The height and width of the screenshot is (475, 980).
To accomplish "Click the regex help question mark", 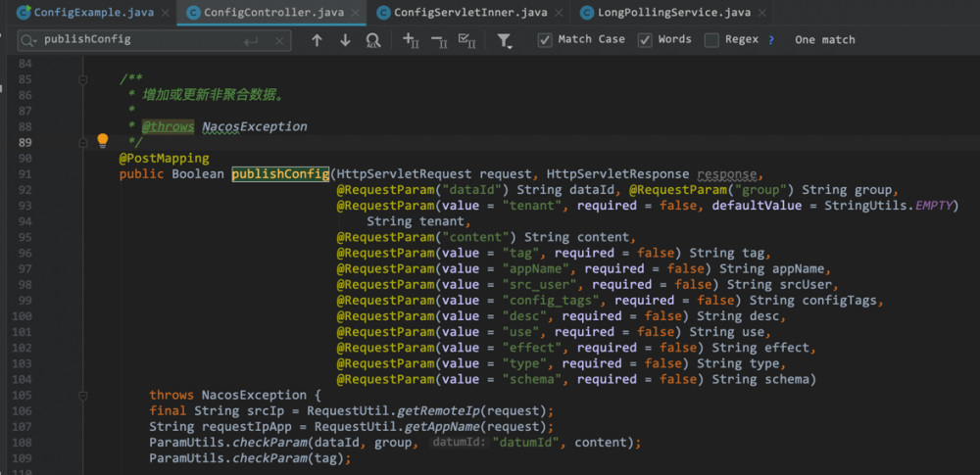I will (x=771, y=40).
